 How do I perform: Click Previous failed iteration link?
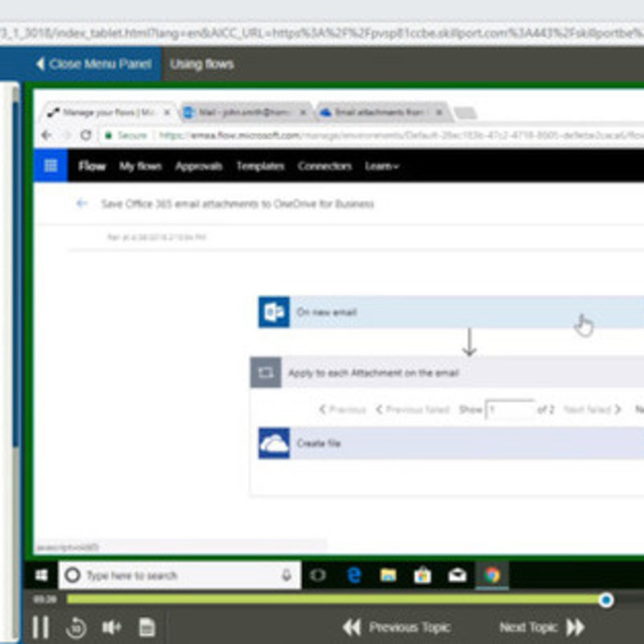(x=412, y=410)
